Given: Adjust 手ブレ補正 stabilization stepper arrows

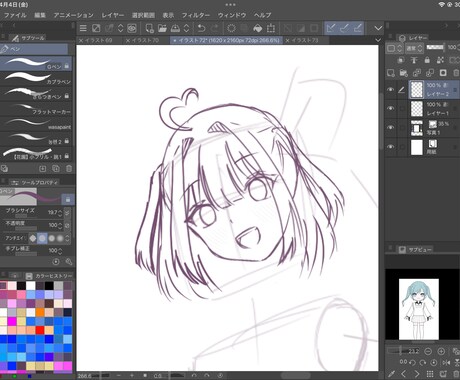Looking at the screenshot, I should (x=60, y=251).
